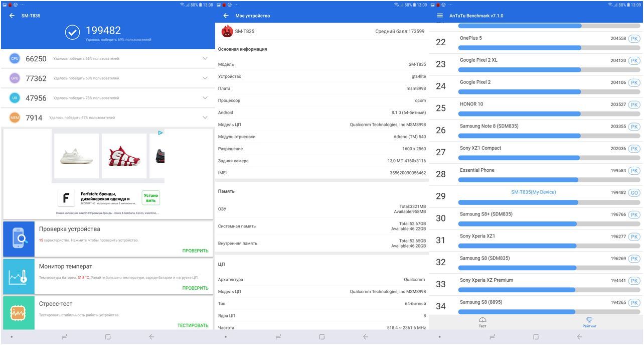Tap the thermometer icon for temperature monitor
The width and height of the screenshot is (644, 345).
[19, 276]
